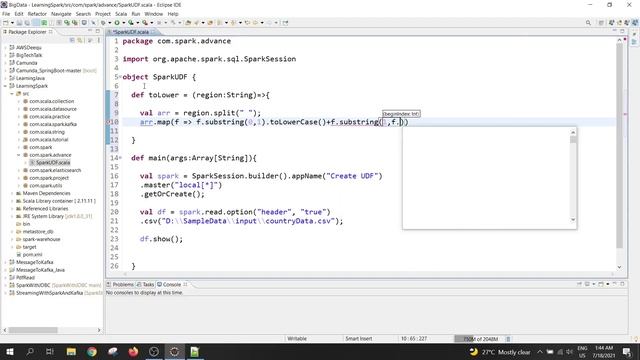This screenshot has height=360, width=640.
Task: Click the Smart Insert status field
Action: [359, 339]
